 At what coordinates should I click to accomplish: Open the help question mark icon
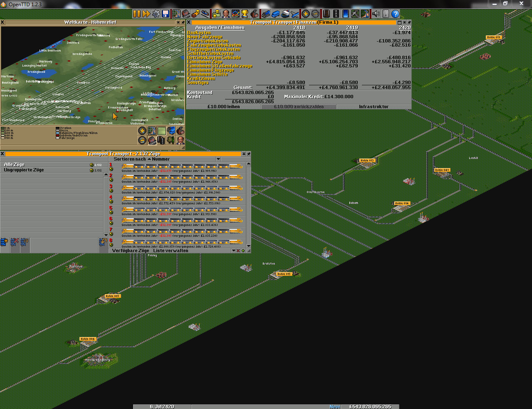[395, 14]
